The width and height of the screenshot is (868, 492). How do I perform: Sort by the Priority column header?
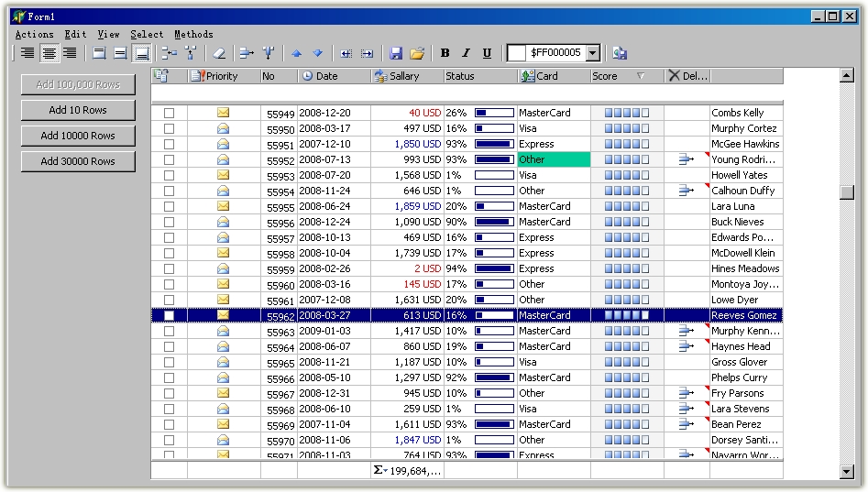[224, 76]
